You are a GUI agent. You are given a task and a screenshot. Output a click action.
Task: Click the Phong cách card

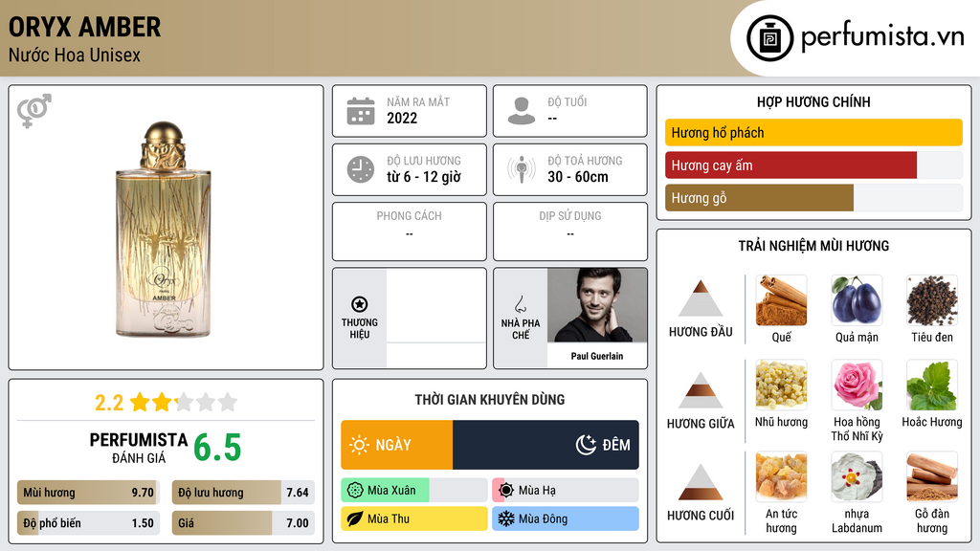(x=410, y=231)
